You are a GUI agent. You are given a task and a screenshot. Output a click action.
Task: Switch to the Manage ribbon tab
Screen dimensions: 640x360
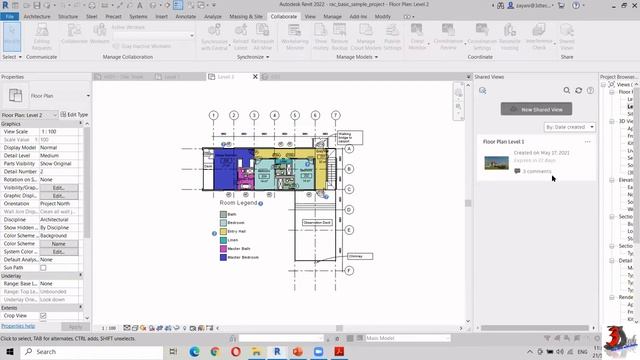332,16
